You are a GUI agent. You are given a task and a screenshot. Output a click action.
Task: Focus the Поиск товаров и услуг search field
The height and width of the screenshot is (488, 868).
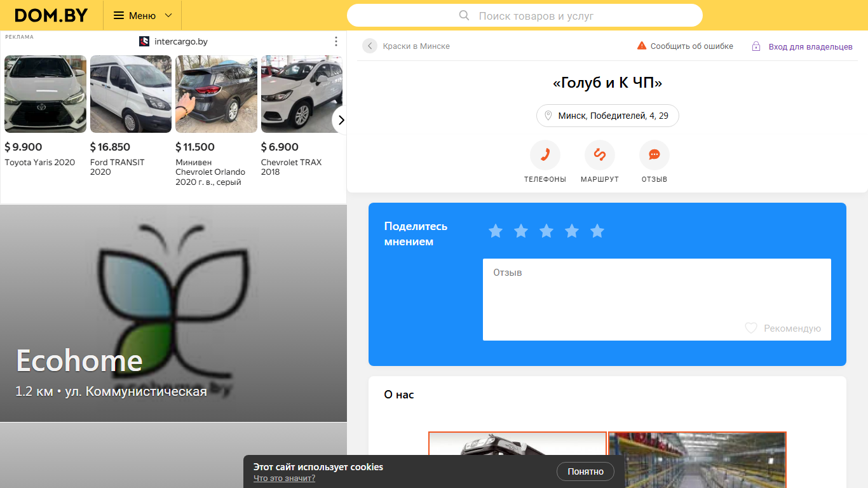[525, 15]
